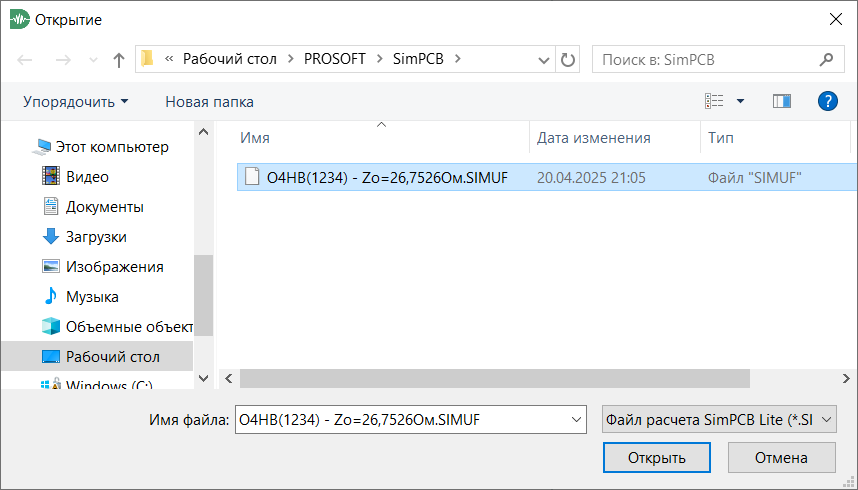The image size is (858, 490).
Task: Click the Отмена button
Action: click(781, 458)
